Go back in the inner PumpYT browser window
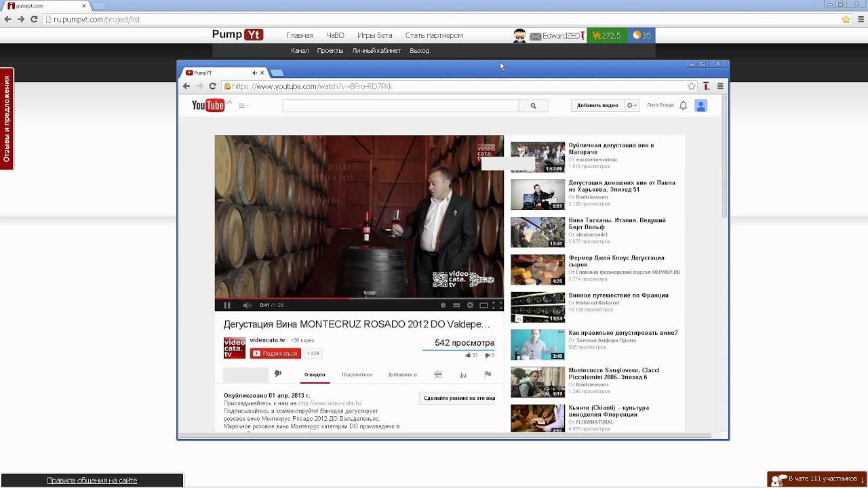 (x=186, y=86)
